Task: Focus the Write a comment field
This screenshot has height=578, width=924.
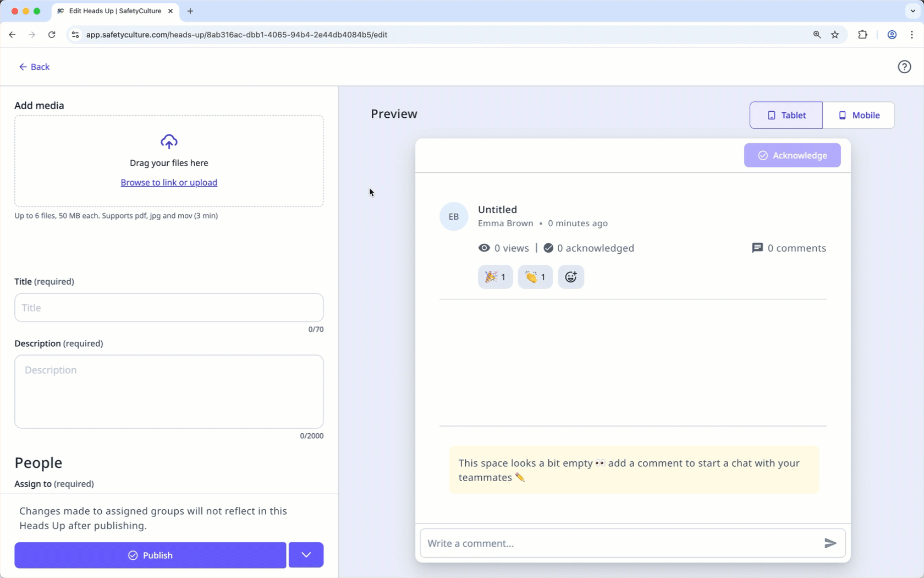Action: [x=621, y=543]
